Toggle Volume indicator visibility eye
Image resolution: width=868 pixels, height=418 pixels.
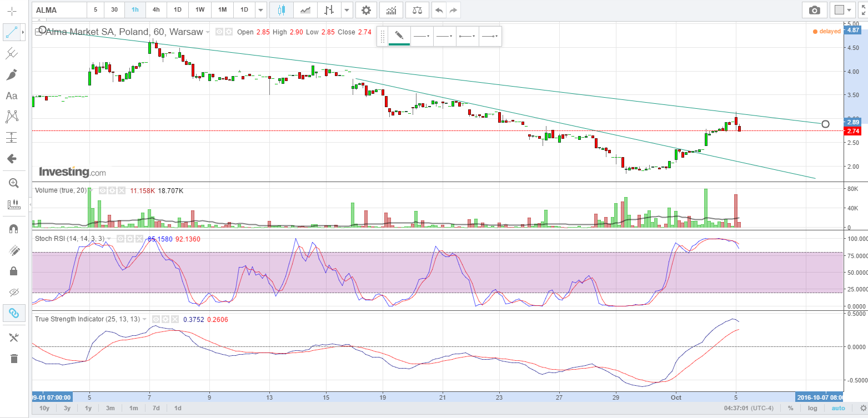click(103, 190)
